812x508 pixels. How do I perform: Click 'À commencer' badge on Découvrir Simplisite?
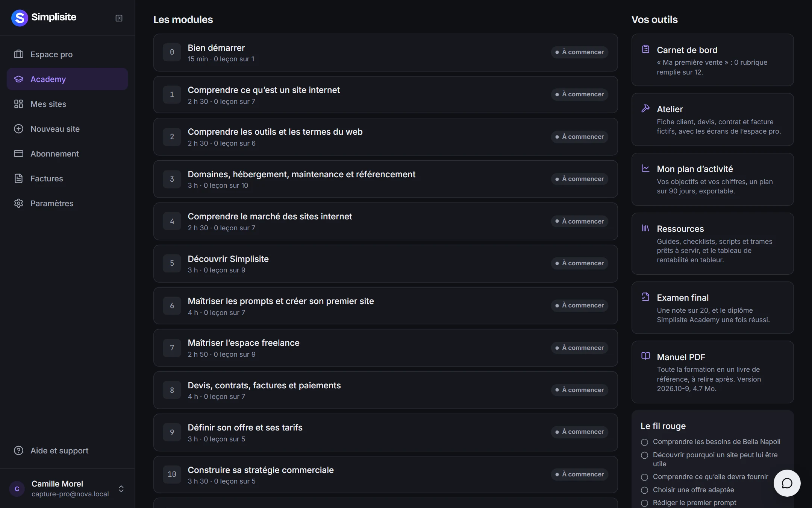pyautogui.click(x=579, y=263)
